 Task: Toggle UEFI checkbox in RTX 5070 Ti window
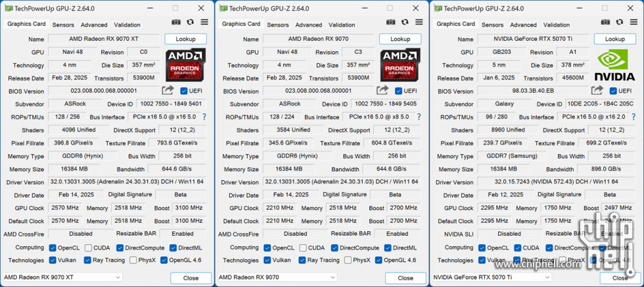613,91
